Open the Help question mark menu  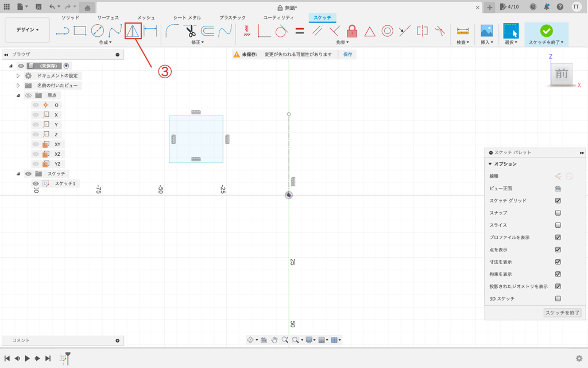pyautogui.click(x=560, y=7)
